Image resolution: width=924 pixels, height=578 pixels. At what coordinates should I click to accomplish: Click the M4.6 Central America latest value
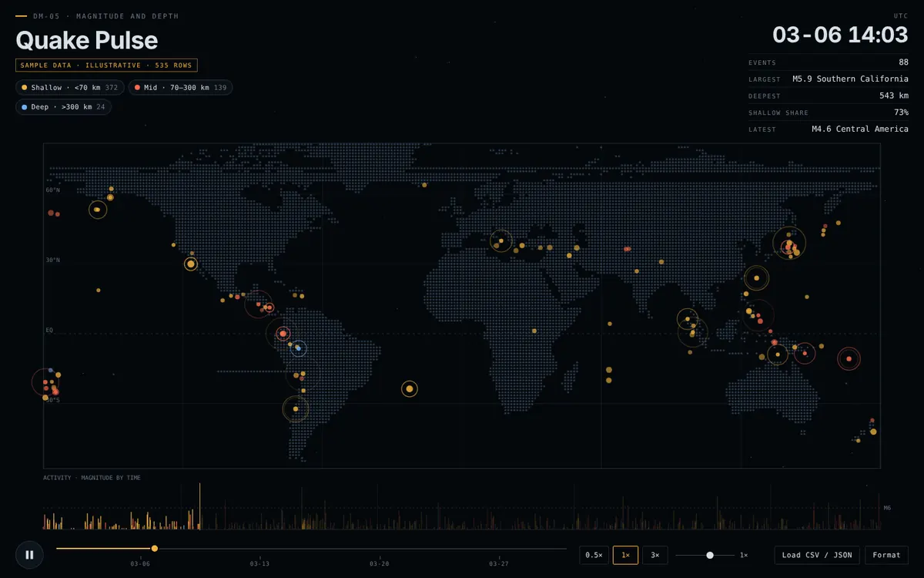click(x=860, y=129)
